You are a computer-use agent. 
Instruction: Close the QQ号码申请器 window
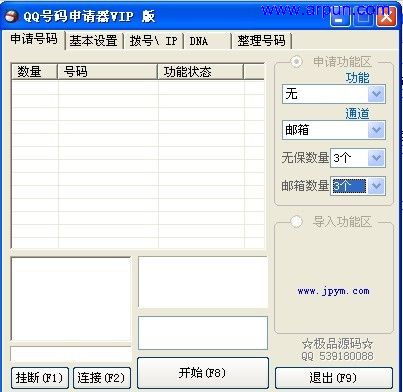tap(386, 17)
